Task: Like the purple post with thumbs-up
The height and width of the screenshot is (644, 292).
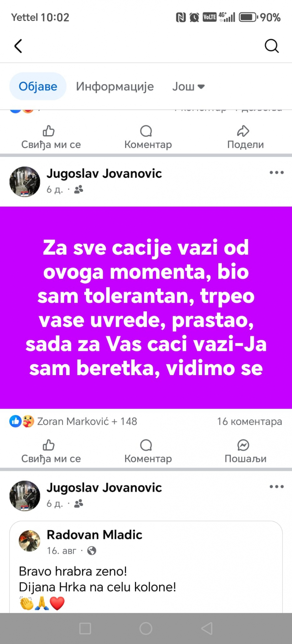Action: tap(51, 451)
